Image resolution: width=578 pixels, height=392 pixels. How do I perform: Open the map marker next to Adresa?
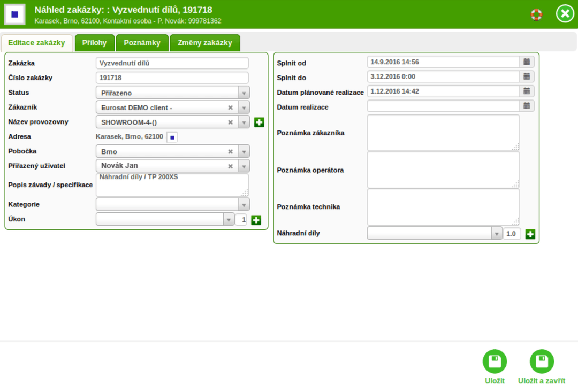pyautogui.click(x=173, y=137)
